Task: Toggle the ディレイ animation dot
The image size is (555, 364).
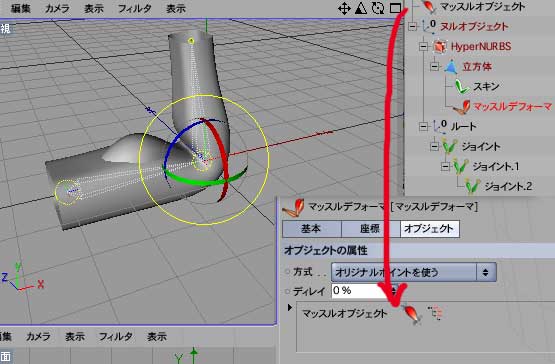Action: [287, 291]
